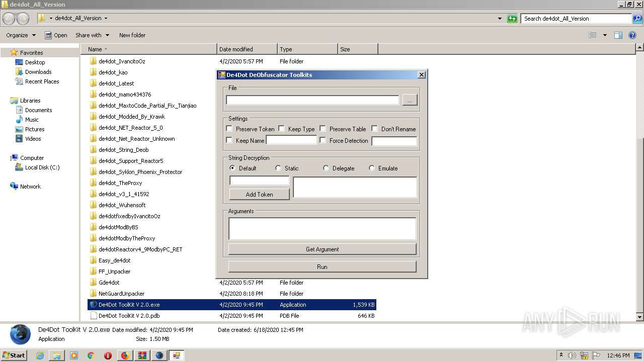Open the Organize dropdown menu

pos(21,35)
